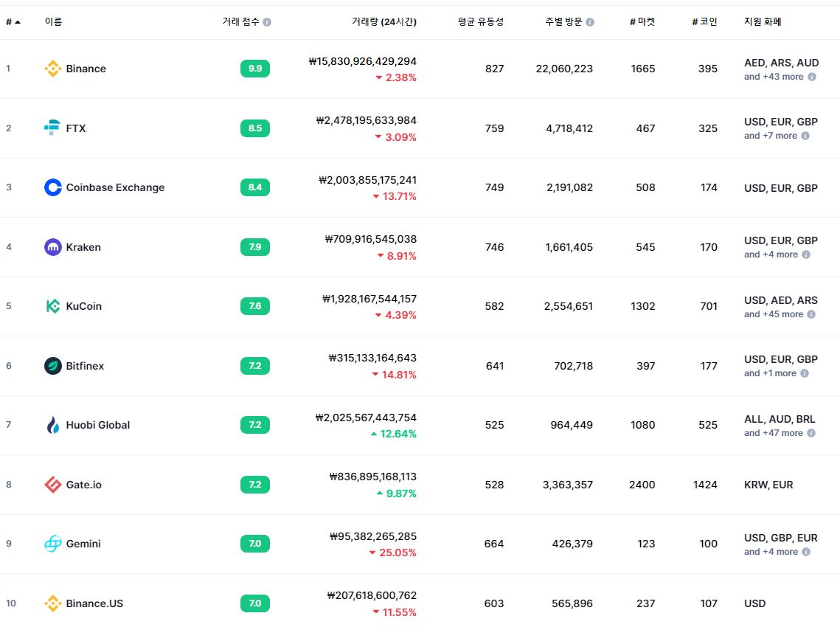This screenshot has height=630, width=840.
Task: Click info icon next to 거래 점수 header
Action: (267, 22)
